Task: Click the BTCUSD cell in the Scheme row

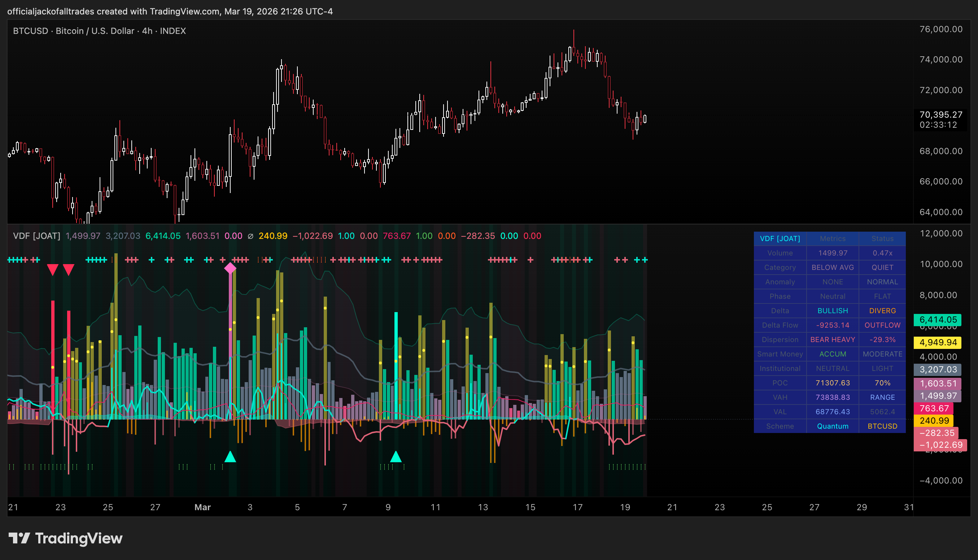Action: click(x=882, y=426)
